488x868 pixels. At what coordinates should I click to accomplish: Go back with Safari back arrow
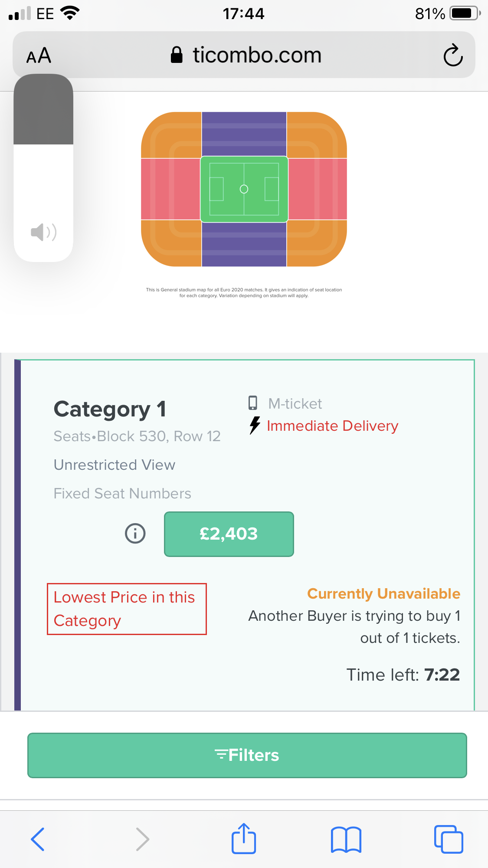38,839
